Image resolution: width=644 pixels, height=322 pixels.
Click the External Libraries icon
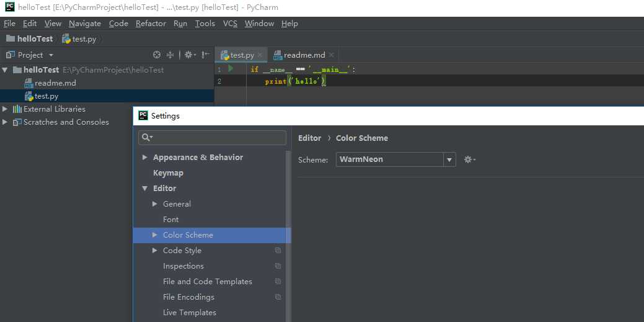click(17, 109)
